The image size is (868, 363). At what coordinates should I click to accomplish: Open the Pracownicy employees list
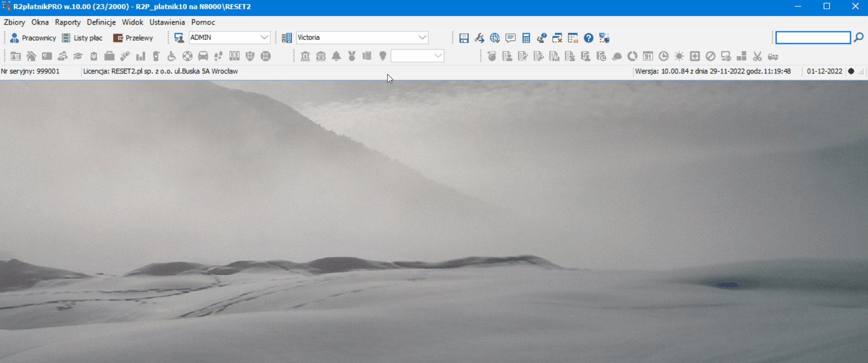(33, 38)
